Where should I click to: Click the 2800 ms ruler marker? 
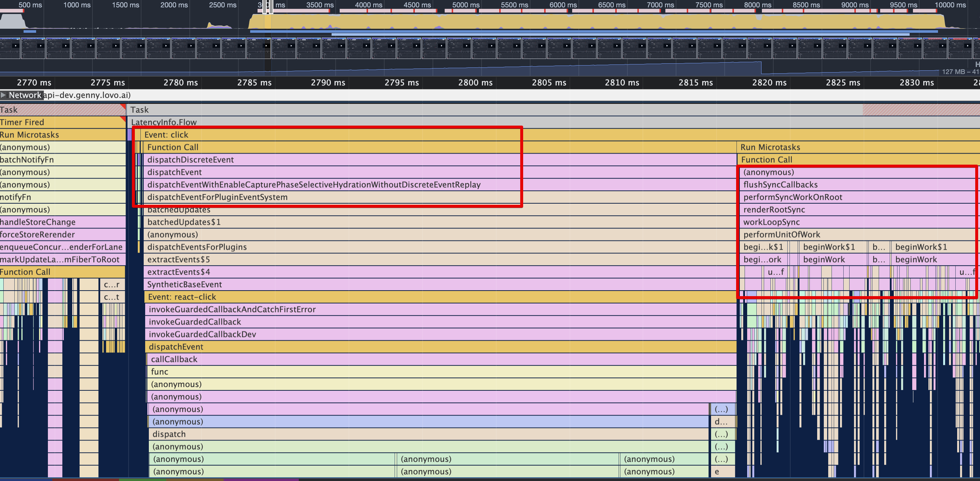(x=475, y=82)
